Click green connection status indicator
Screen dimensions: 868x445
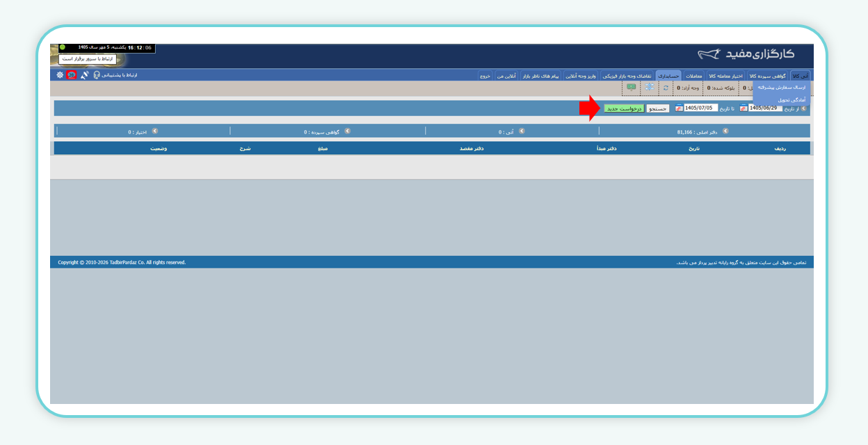tap(63, 47)
